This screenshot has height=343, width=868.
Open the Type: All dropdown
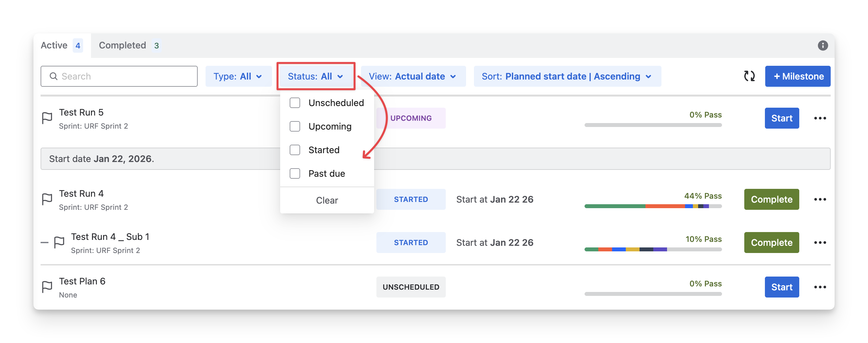tap(238, 76)
